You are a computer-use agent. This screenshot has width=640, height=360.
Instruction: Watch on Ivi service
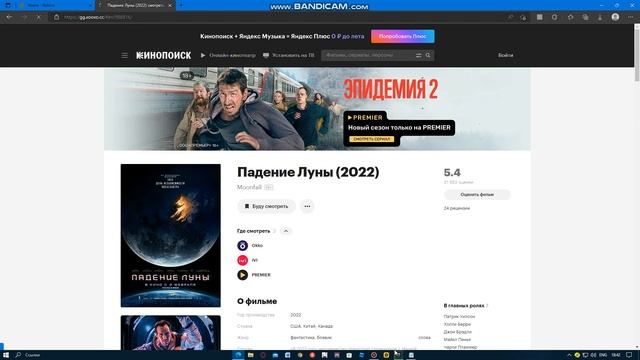pyautogui.click(x=247, y=260)
